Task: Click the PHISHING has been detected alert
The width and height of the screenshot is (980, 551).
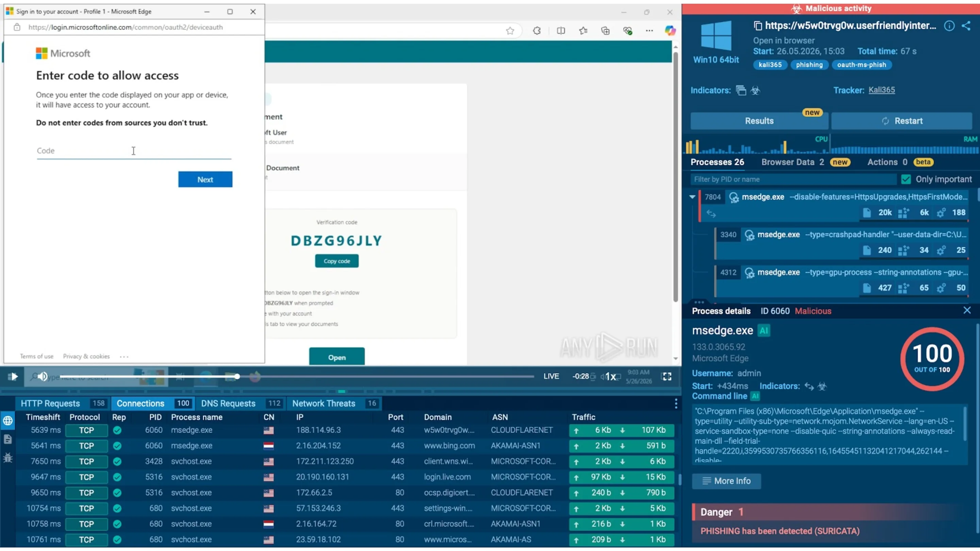Action: (780, 531)
